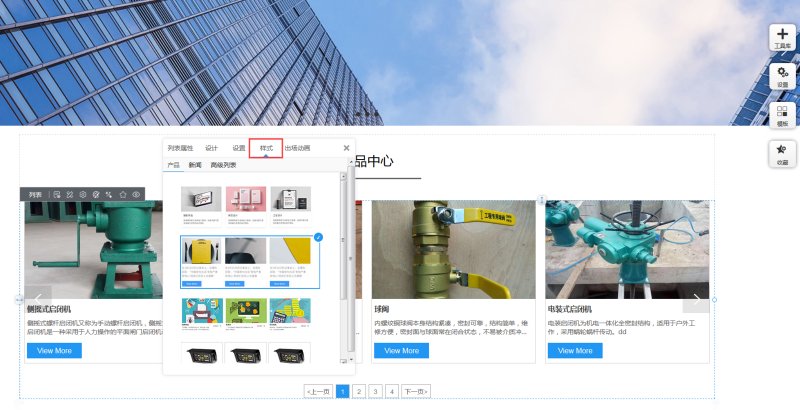Click the 球阀 product title
This screenshot has width=800, height=410.
[x=382, y=309]
